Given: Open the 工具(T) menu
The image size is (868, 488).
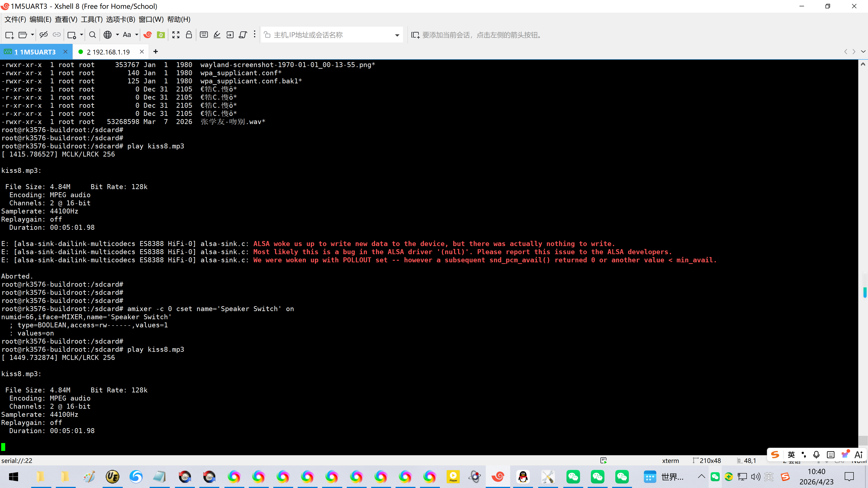Looking at the screenshot, I should (92, 19).
